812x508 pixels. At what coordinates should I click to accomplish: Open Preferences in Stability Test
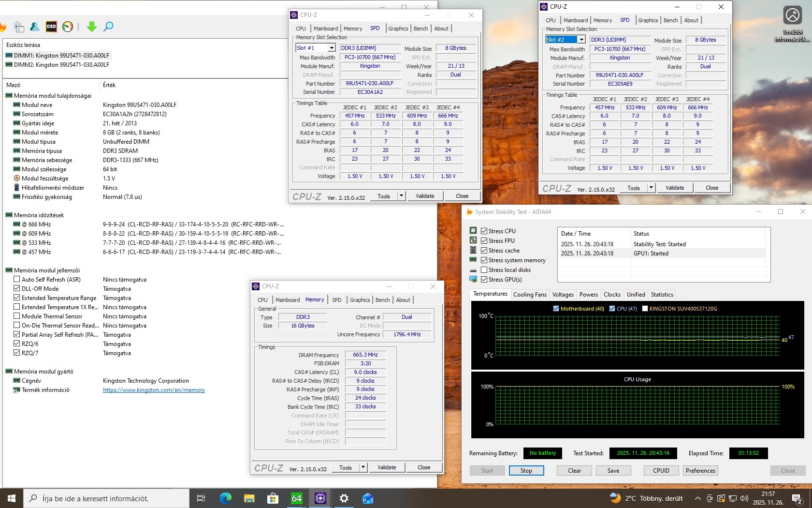coord(700,470)
